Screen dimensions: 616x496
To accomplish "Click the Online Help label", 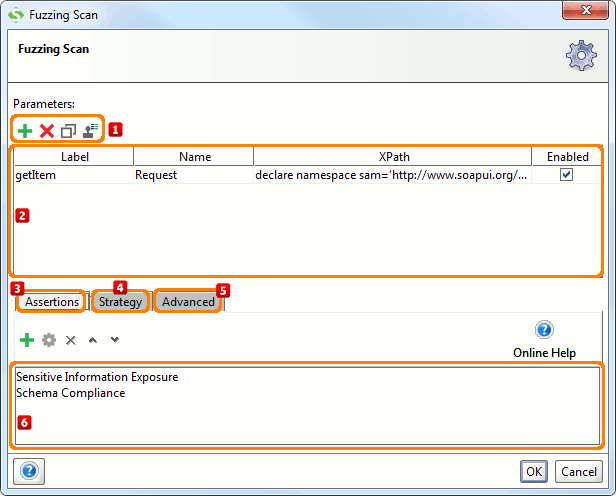I will click(544, 353).
